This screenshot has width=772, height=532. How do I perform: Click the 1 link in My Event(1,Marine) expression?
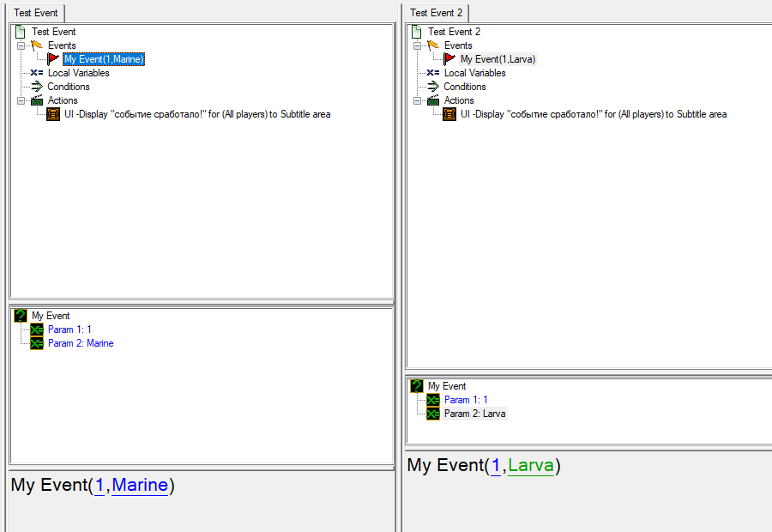point(100,485)
